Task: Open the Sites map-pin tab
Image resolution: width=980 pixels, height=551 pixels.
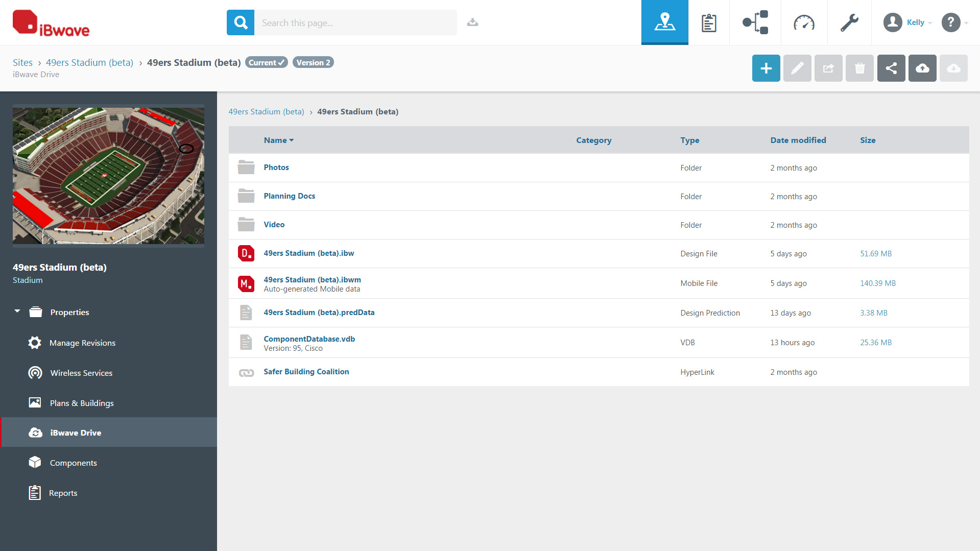Action: pos(664,22)
